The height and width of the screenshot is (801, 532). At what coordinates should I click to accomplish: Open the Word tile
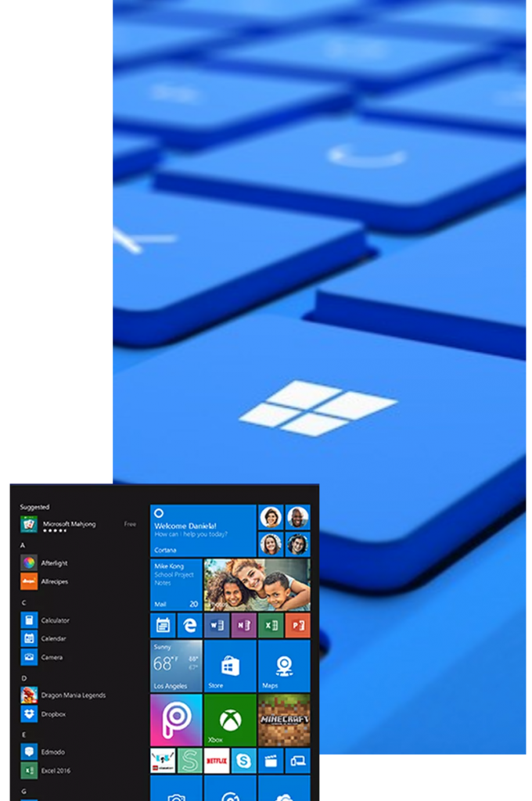click(x=217, y=625)
